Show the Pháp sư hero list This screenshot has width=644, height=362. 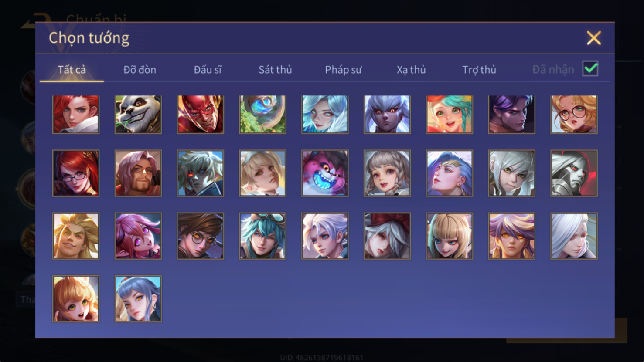pyautogui.click(x=343, y=70)
